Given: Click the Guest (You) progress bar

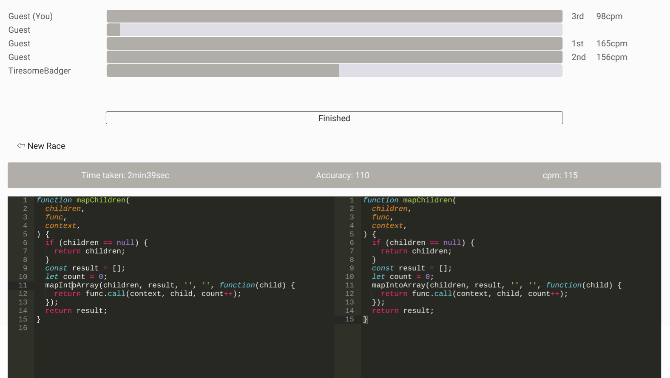Looking at the screenshot, I should point(335,16).
